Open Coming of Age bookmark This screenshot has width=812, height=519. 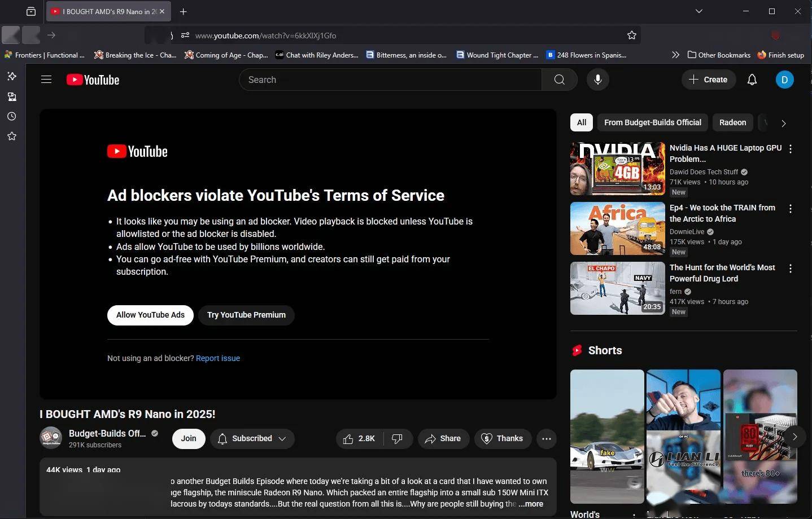[x=226, y=55]
